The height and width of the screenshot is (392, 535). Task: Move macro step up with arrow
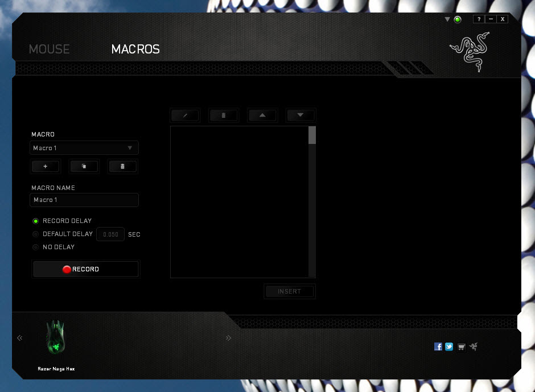tap(262, 115)
